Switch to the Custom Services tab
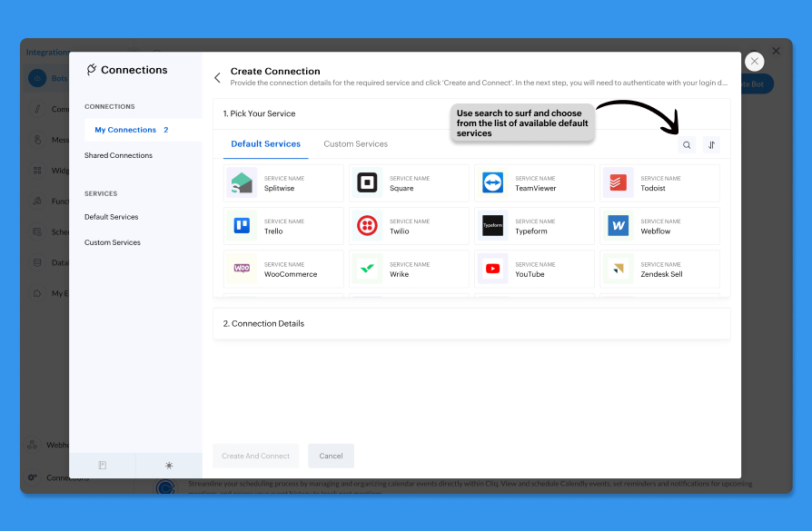The image size is (812, 531). pos(355,144)
